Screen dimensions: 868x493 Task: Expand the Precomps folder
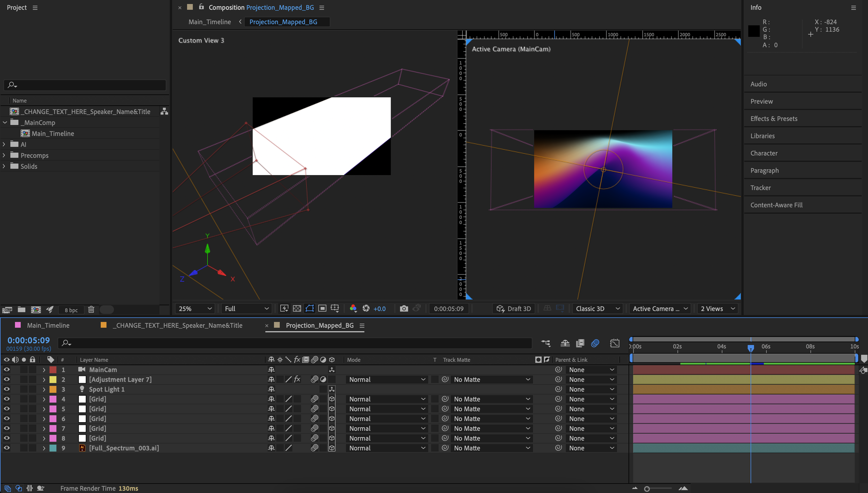(x=4, y=155)
